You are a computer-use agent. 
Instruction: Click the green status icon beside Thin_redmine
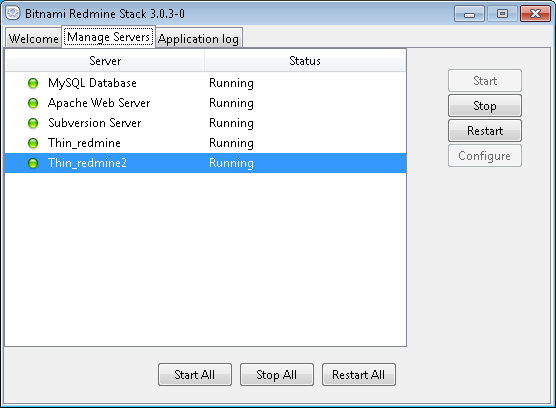(x=33, y=143)
